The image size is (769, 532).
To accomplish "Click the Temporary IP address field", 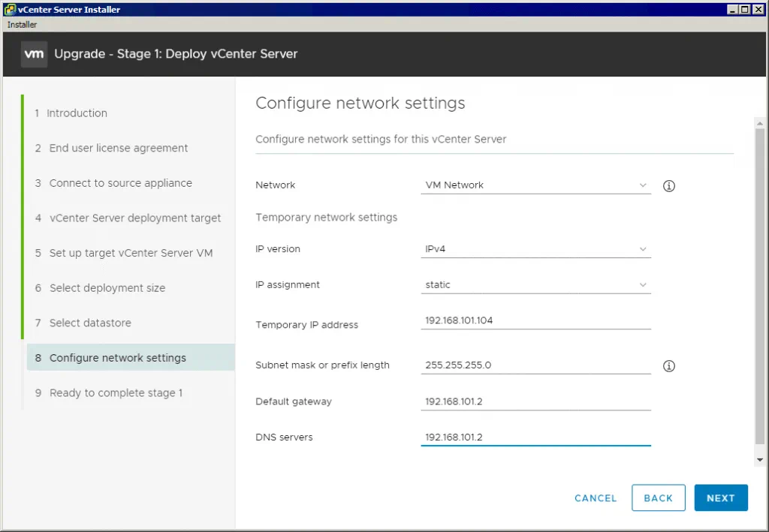I will 535,321.
